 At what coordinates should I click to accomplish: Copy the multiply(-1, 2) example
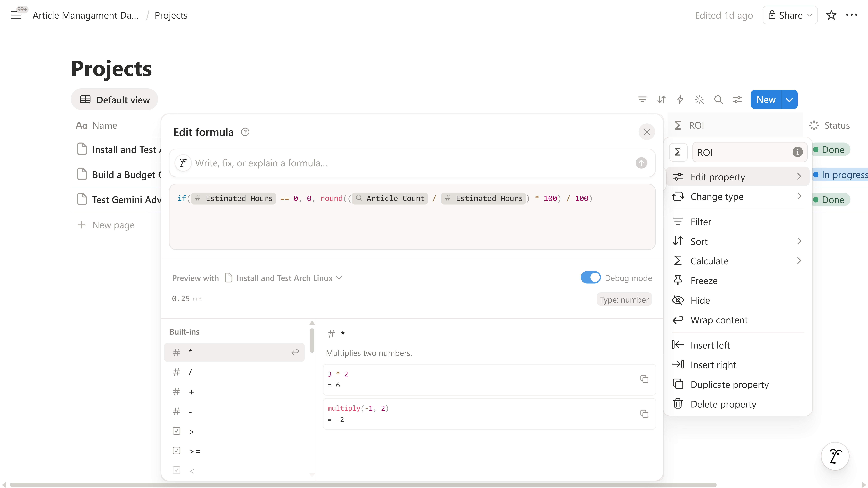tap(644, 414)
